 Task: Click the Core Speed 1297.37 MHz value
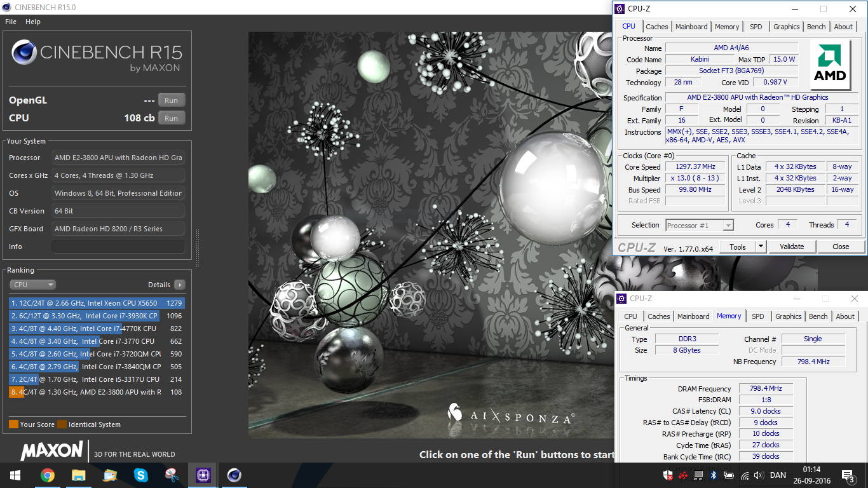tap(696, 167)
